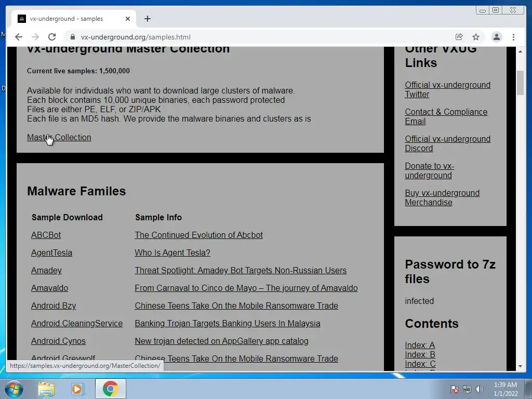Jump to Index: C
Viewport: 532px width, 399px height.
click(x=420, y=364)
